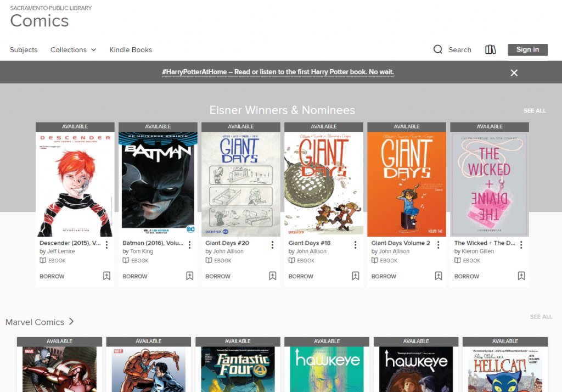562x392 pixels.
Task: Open the Marvel Comics section chevron
Action: (x=71, y=321)
